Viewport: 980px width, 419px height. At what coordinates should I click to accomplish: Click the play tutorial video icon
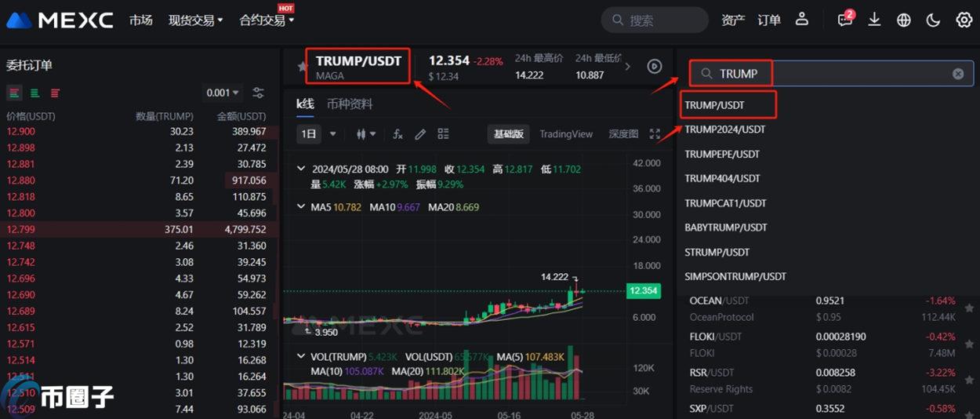[655, 67]
